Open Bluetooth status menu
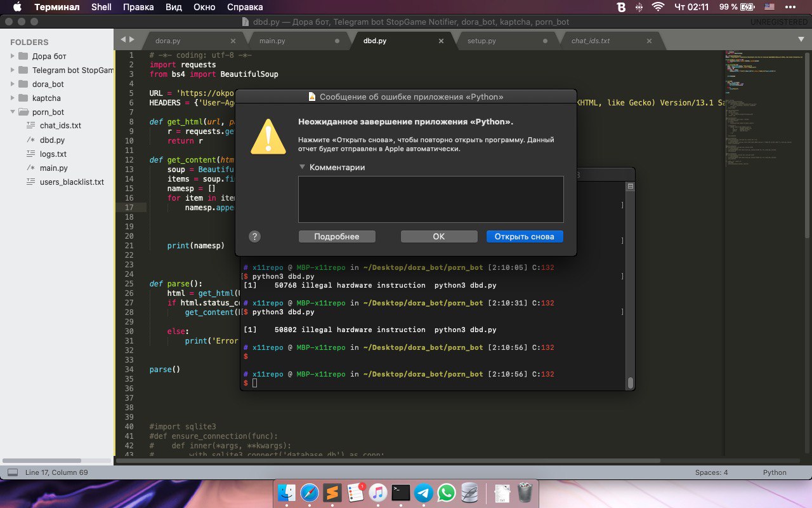Viewport: 812px width, 508px height. (639, 7)
